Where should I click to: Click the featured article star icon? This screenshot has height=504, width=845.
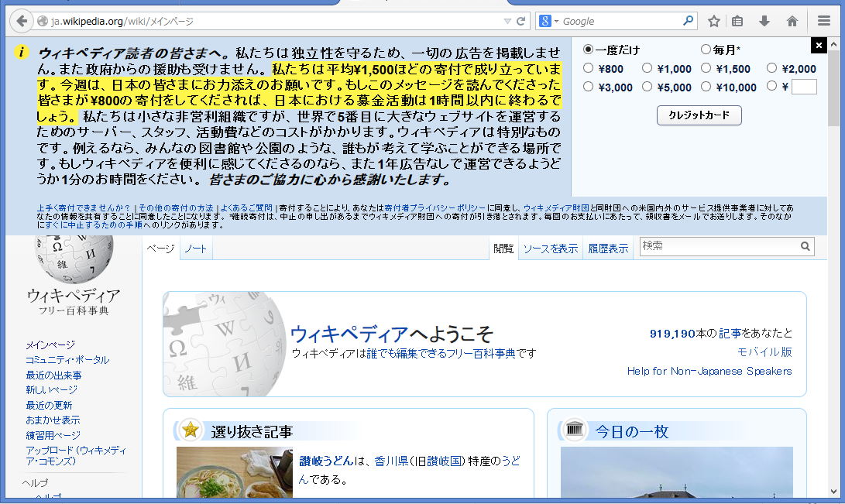pyautogui.click(x=191, y=430)
